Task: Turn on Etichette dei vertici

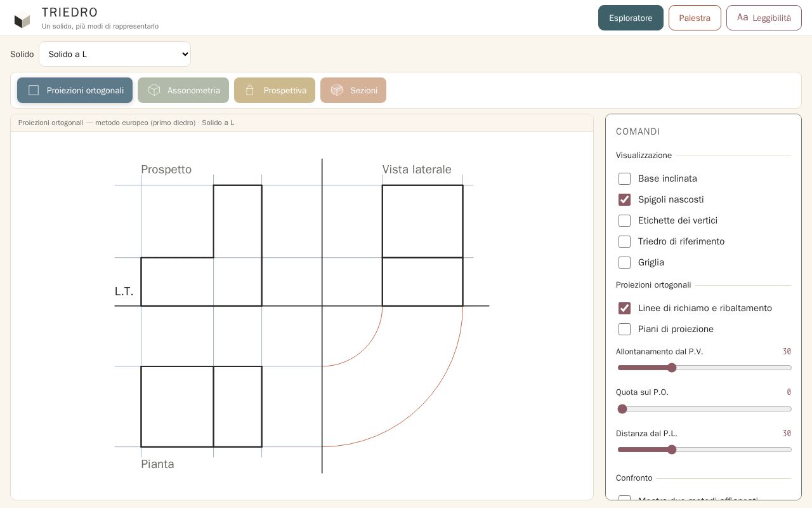Action: pyautogui.click(x=624, y=220)
